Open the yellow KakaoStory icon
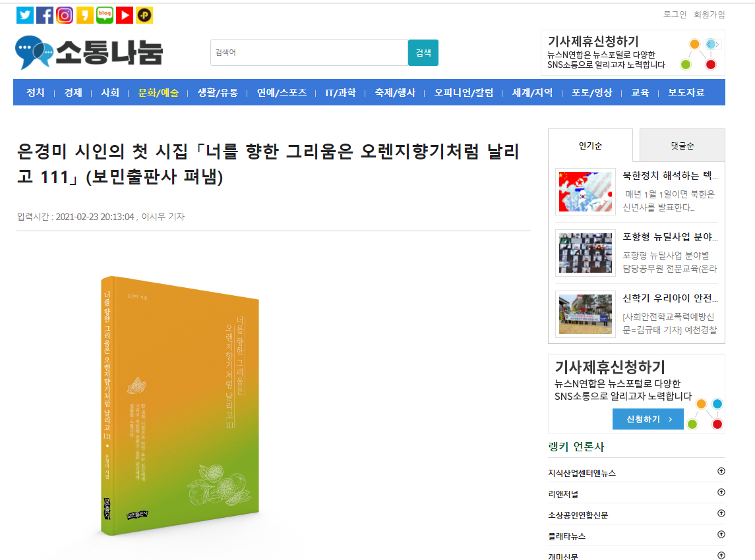755x560 pixels. tap(85, 15)
